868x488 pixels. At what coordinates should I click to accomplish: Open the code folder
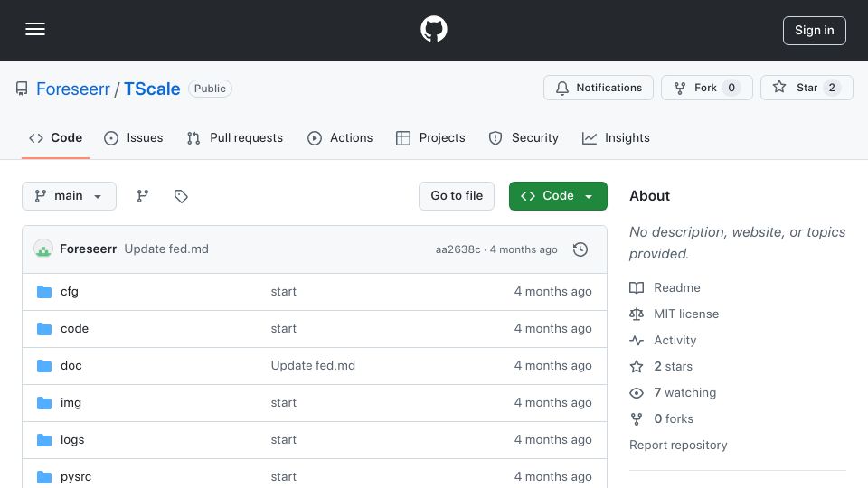point(74,329)
